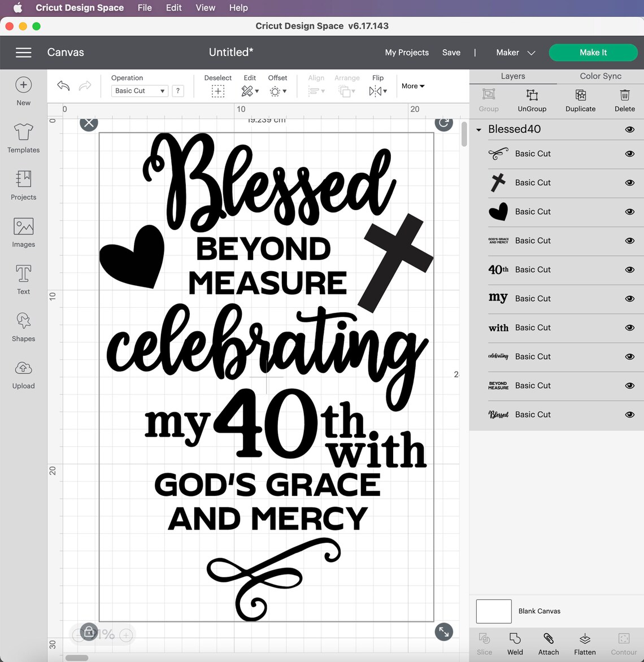Open the Maker machine selector

[515, 53]
